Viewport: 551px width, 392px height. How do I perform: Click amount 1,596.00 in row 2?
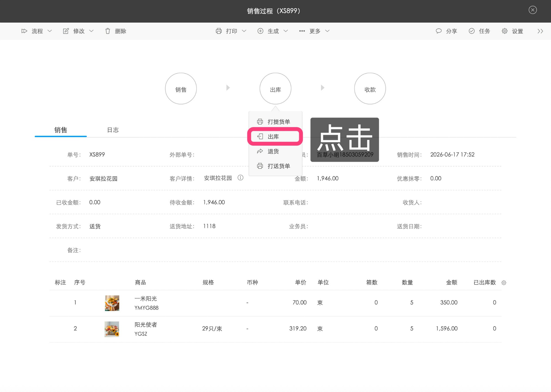(x=447, y=328)
